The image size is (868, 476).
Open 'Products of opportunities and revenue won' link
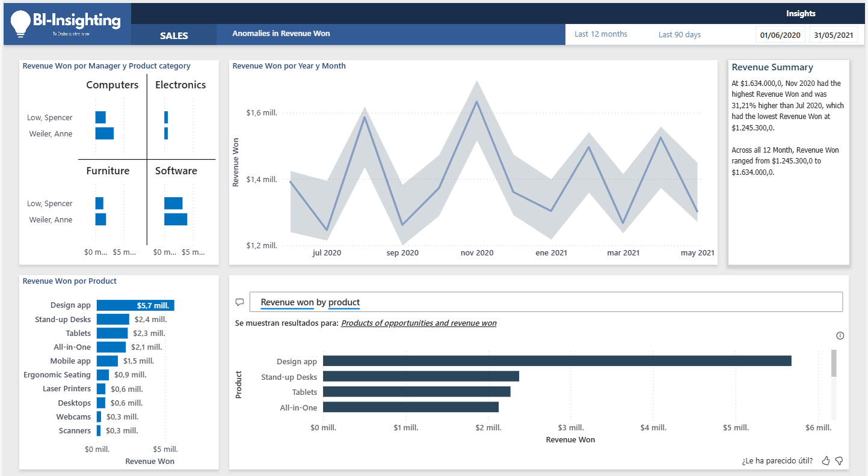[x=419, y=323]
